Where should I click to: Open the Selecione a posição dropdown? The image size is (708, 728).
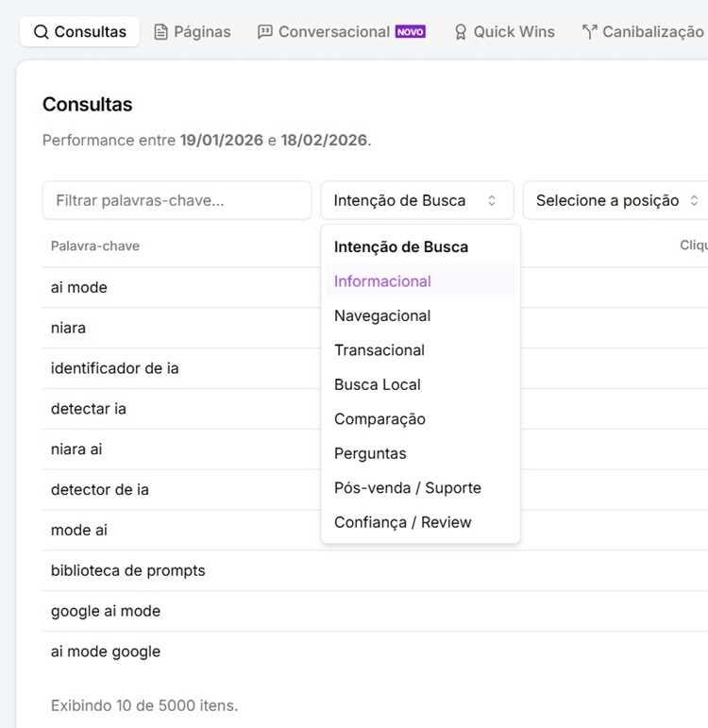coord(615,200)
